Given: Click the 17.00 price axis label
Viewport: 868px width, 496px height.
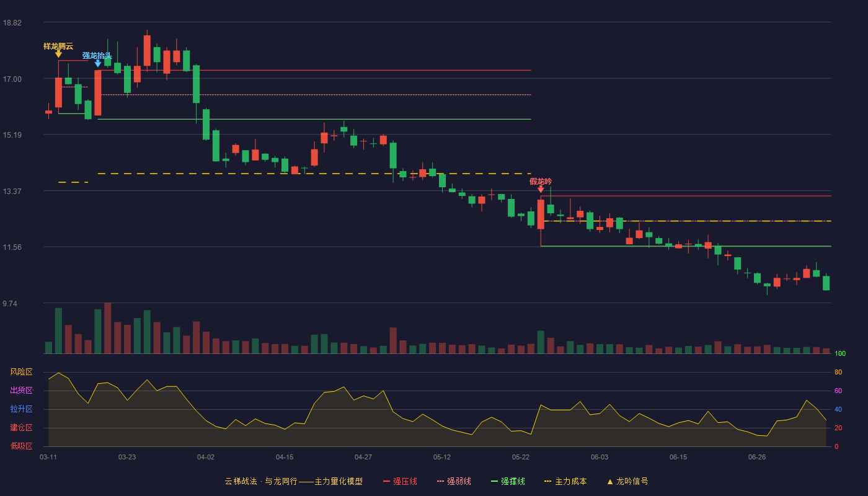Looking at the screenshot, I should (12, 79).
